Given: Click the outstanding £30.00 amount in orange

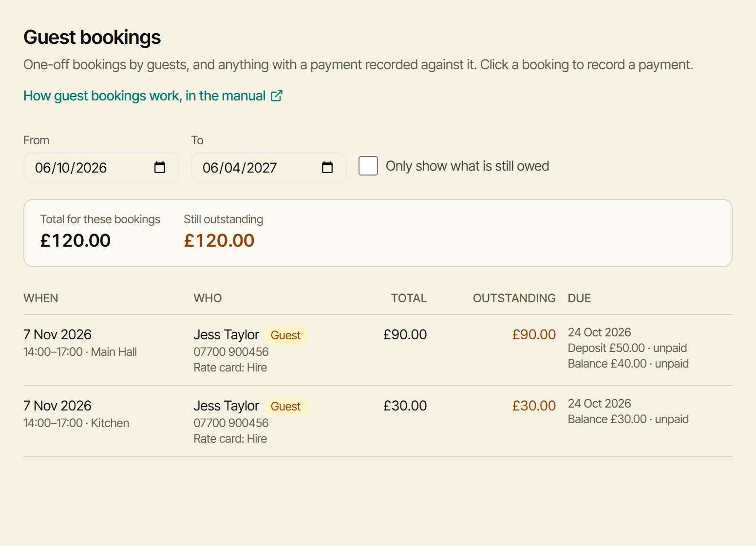Looking at the screenshot, I should [x=534, y=406].
